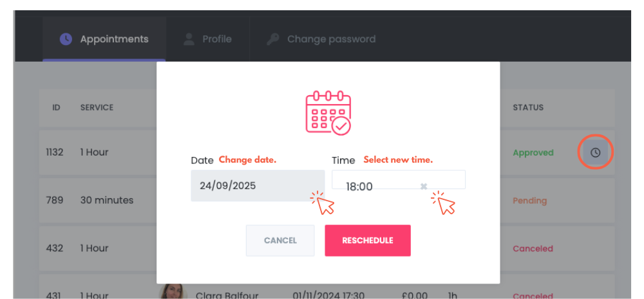This screenshot has height=299, width=644.
Task: Click the Appointments clock icon
Action: click(66, 39)
